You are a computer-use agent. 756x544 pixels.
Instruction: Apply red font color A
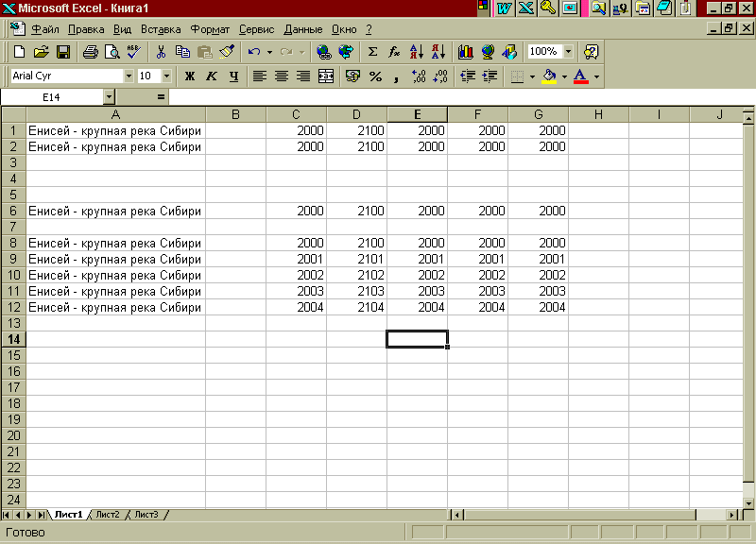pyautogui.click(x=581, y=76)
